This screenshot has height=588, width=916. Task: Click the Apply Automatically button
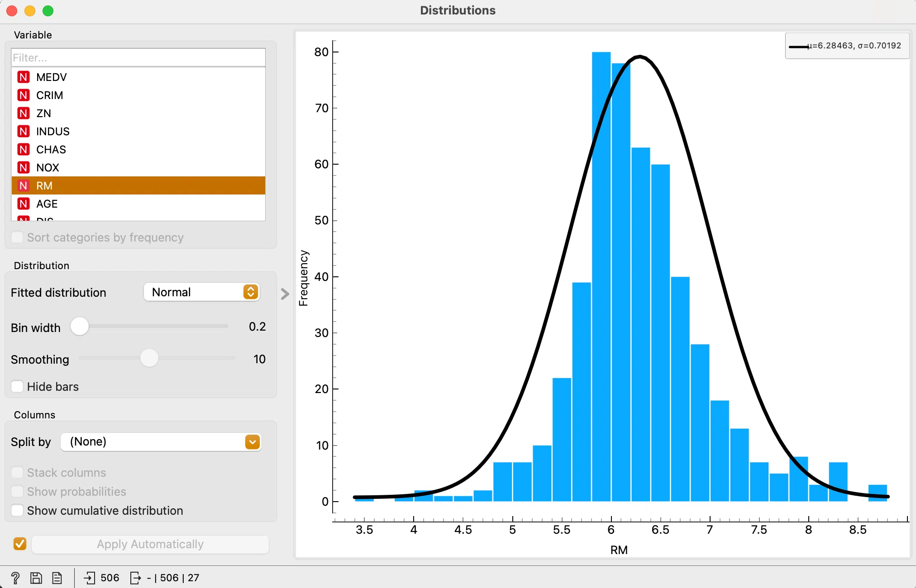[150, 544]
